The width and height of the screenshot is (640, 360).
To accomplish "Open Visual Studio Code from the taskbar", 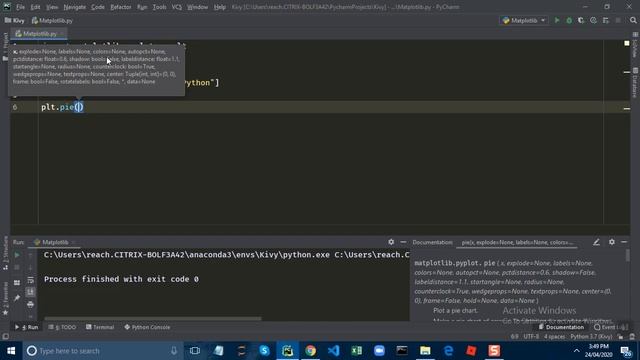I will (333, 351).
